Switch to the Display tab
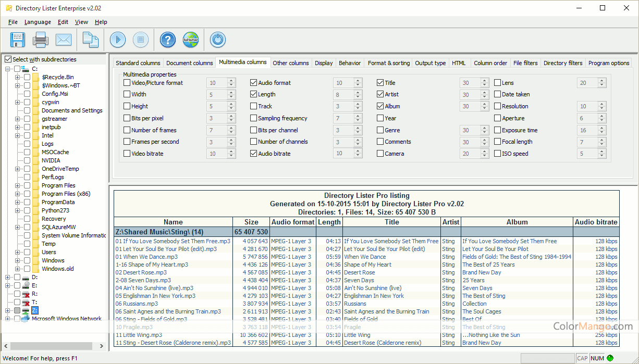 tap(324, 63)
